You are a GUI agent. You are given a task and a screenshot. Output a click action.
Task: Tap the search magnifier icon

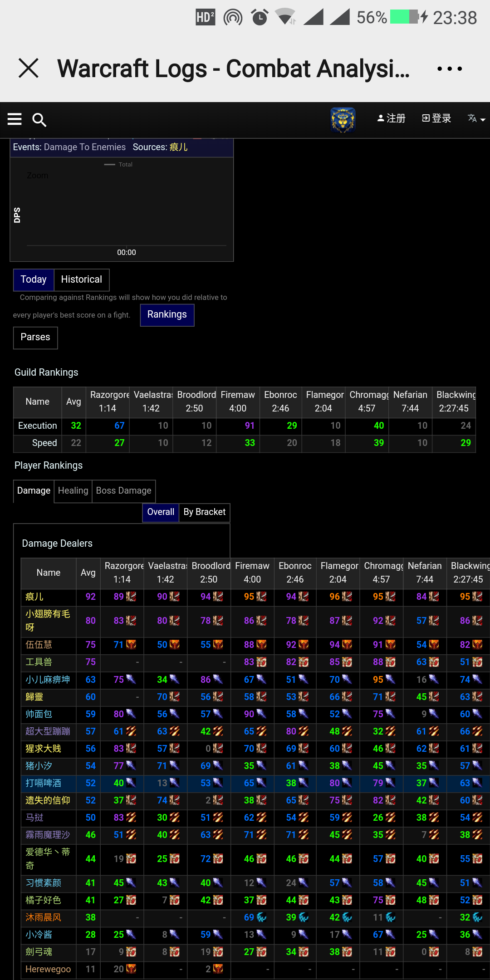pos(39,120)
